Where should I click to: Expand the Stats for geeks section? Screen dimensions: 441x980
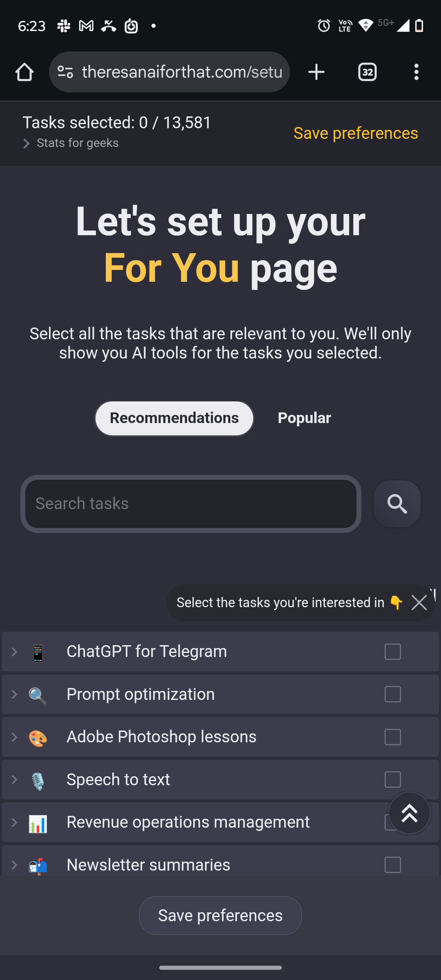[71, 143]
